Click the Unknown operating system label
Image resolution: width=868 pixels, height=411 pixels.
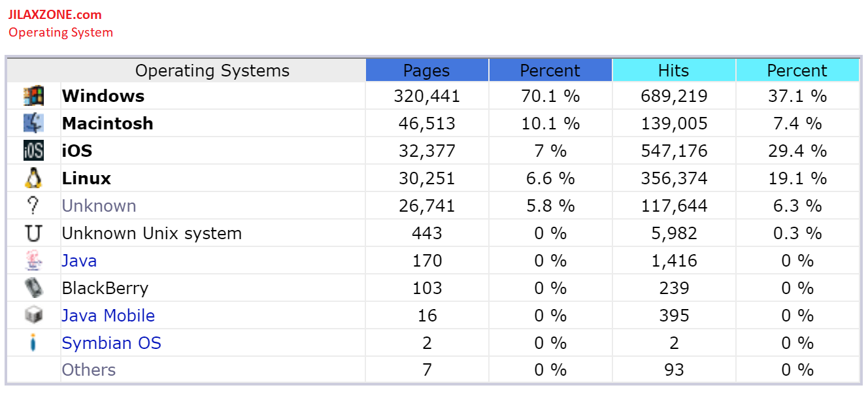pyautogui.click(x=99, y=206)
